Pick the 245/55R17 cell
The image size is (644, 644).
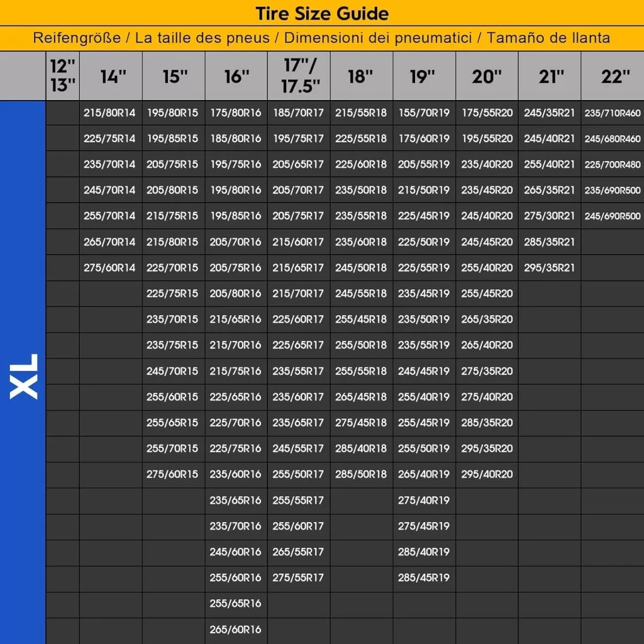[x=298, y=448]
